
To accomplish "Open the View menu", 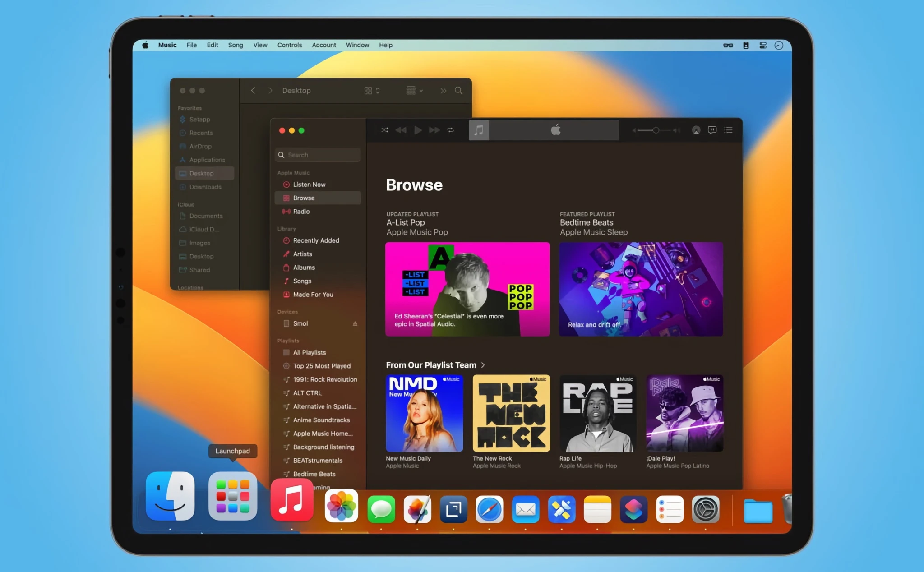I will pos(260,45).
